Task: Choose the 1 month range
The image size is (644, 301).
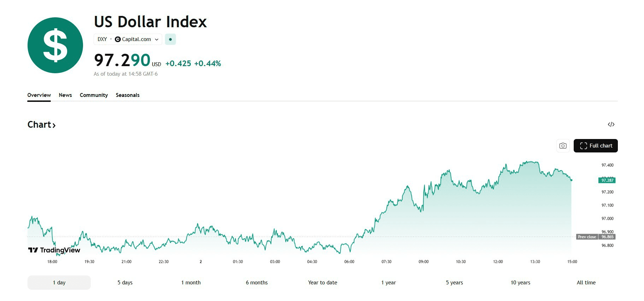Action: tap(191, 283)
